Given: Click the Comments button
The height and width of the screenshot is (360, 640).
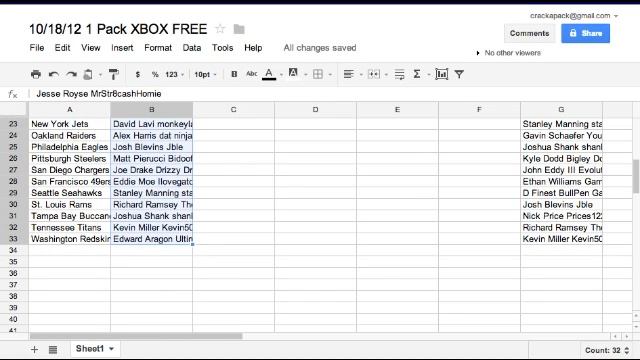Looking at the screenshot, I should (529, 33).
